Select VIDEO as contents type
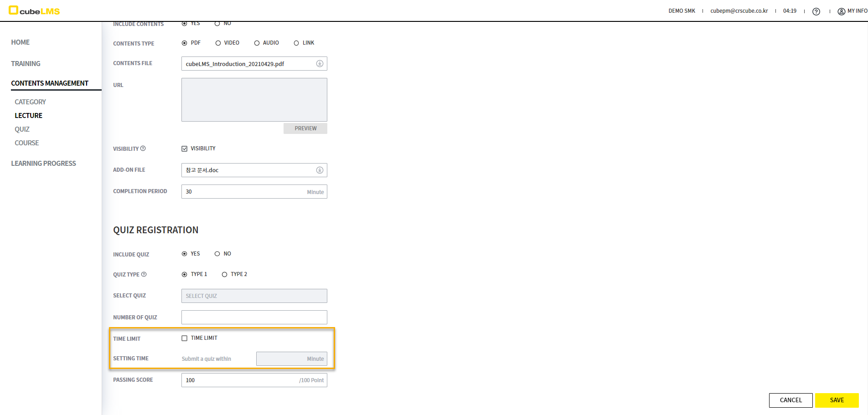This screenshot has height=415, width=868. pyautogui.click(x=218, y=43)
